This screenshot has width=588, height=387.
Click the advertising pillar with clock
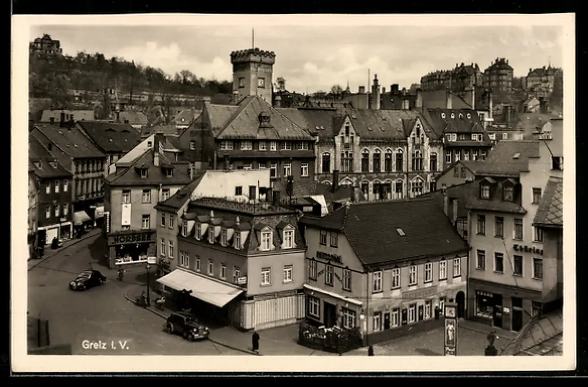[450, 328]
